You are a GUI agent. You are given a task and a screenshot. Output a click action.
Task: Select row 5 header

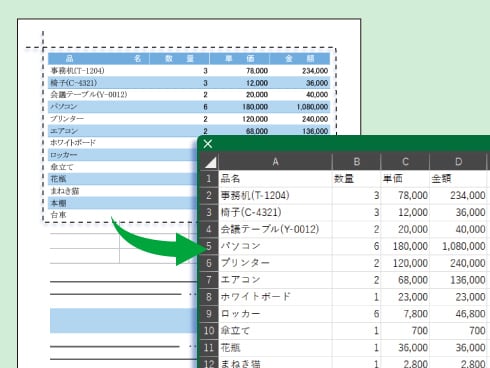(209, 246)
